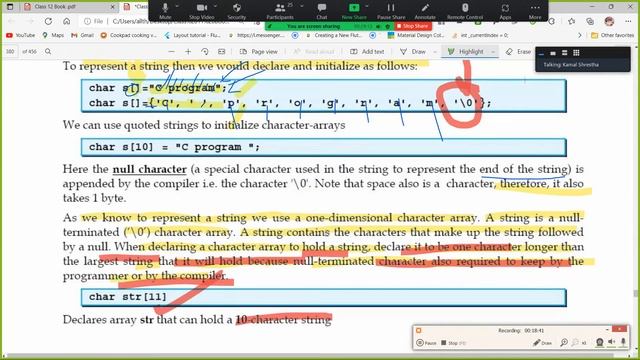This screenshot has width=640, height=360.
Task: Open the Page view menu
Action: [259, 51]
